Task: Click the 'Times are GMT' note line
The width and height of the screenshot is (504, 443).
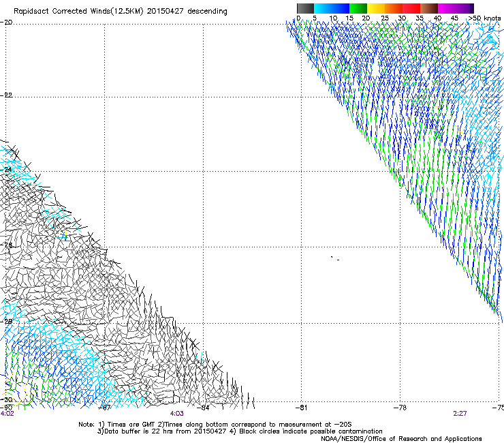Action: pos(215,425)
